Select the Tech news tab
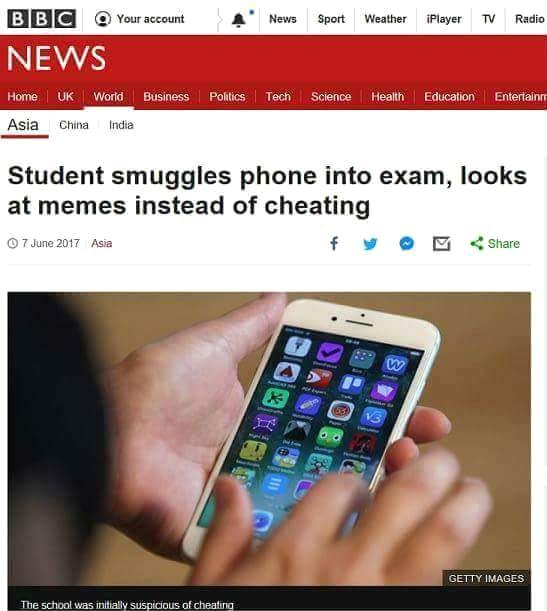 [278, 96]
